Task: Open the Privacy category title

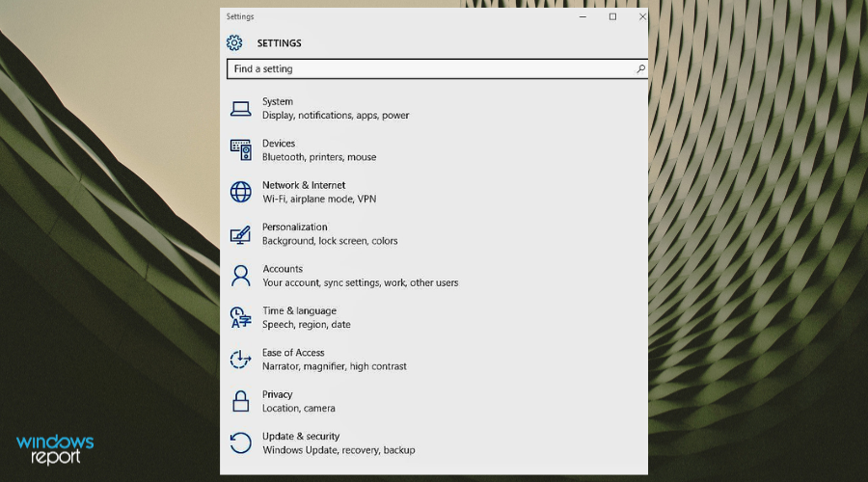Action: click(x=278, y=394)
